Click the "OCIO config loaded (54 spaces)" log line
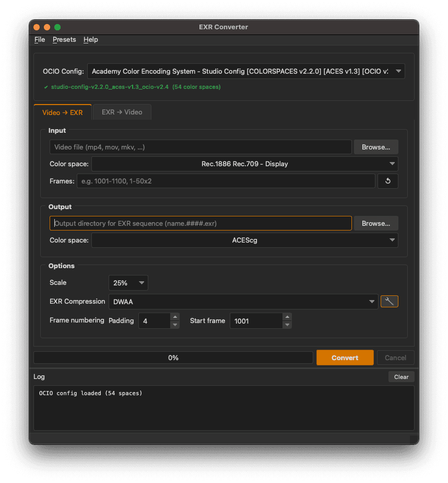This screenshot has height=483, width=448. click(90, 393)
